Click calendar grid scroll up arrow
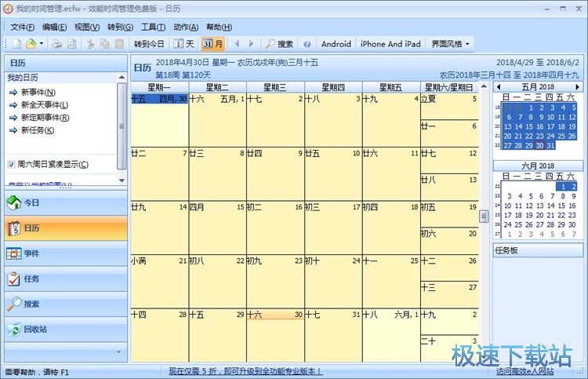 click(484, 86)
